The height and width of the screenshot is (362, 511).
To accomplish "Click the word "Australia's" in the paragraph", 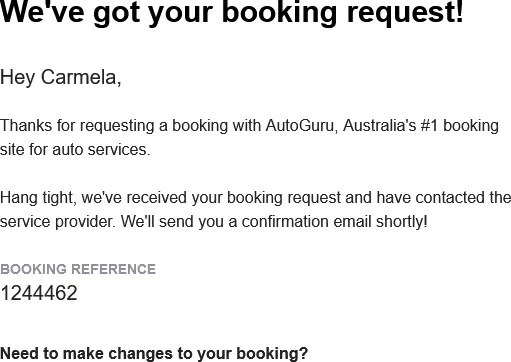I will [x=379, y=126].
